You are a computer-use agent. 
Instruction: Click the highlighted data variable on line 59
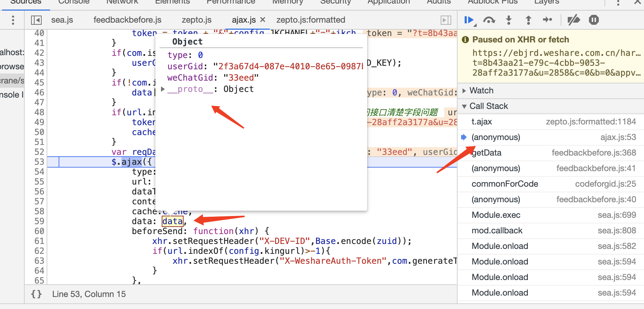tap(173, 221)
